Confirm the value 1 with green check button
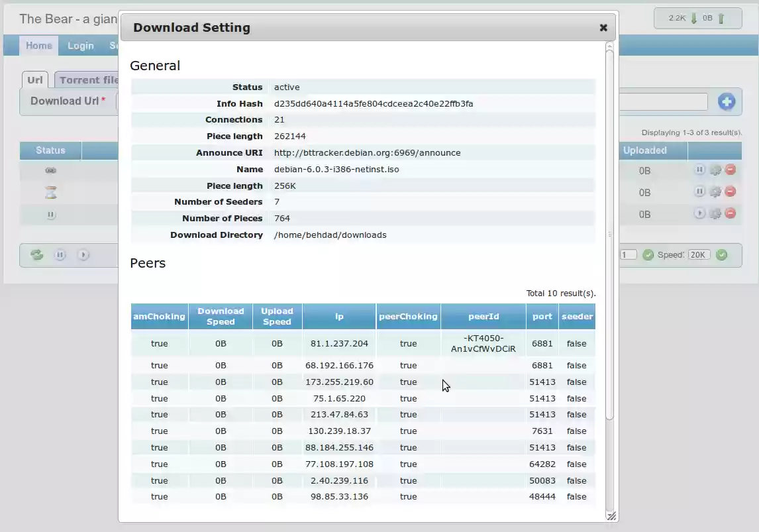This screenshot has height=532, width=759. [648, 254]
